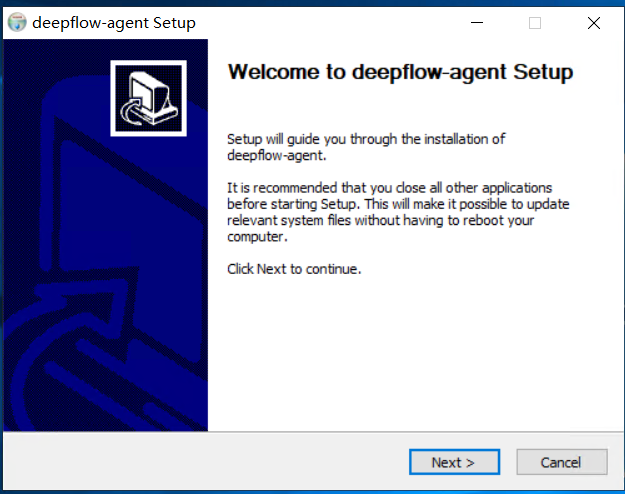Click the "It is recommended" paragraph text
Viewport: 625px width, 494px height.
tap(389, 212)
